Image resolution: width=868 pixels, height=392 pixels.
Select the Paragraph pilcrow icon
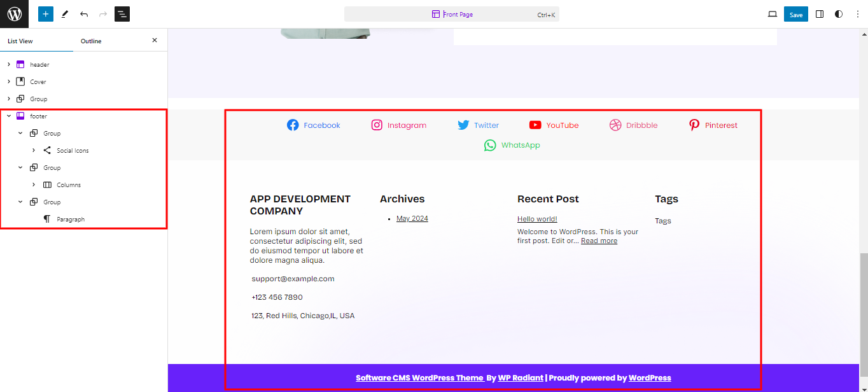[47, 219]
